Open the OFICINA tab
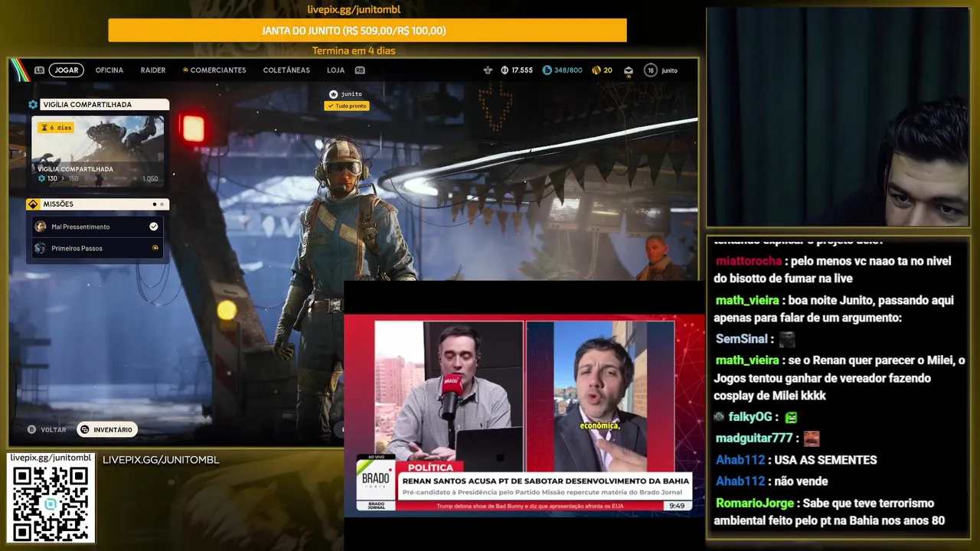 [x=109, y=70]
